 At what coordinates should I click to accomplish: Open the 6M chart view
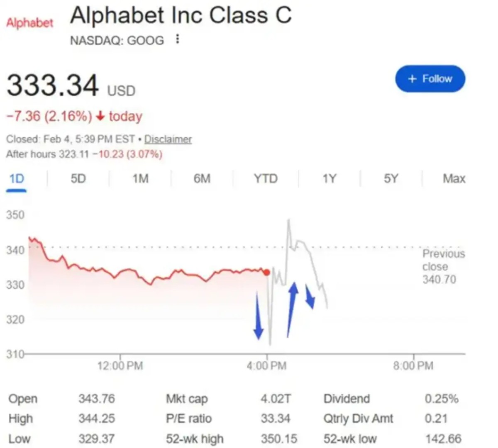click(202, 178)
